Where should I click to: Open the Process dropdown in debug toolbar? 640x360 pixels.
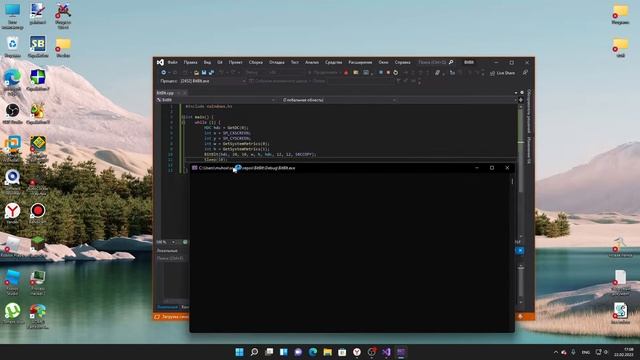pos(213,81)
